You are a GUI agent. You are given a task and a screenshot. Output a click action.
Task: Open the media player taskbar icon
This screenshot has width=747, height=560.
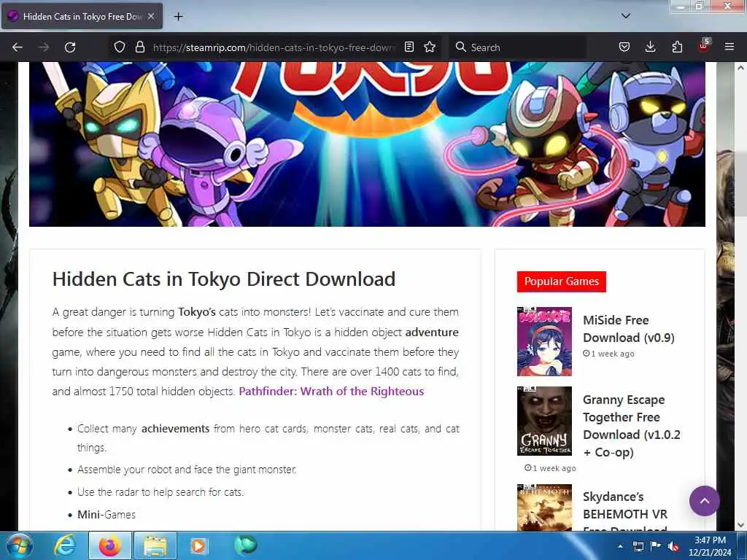198,545
